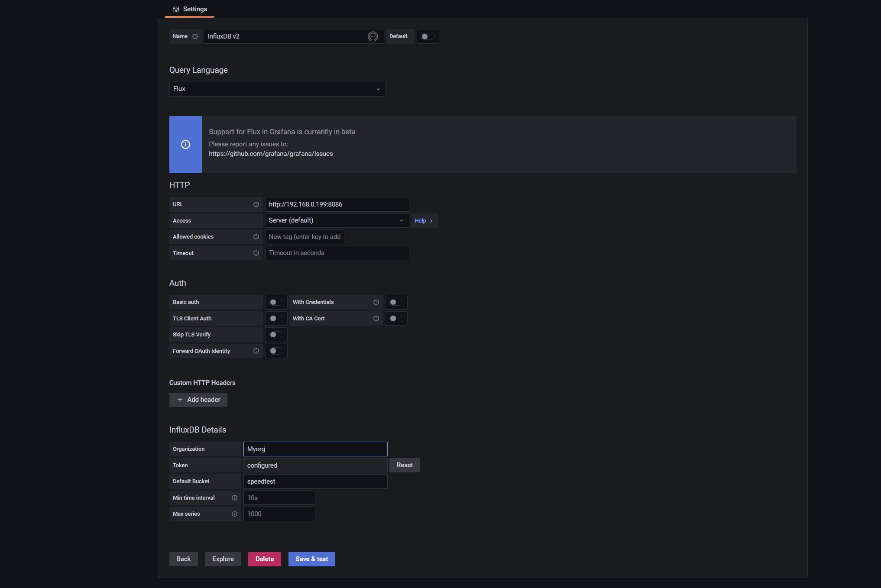Open the Flux query language dropdown
Viewport: 881px width, 588px height.
[x=277, y=89]
